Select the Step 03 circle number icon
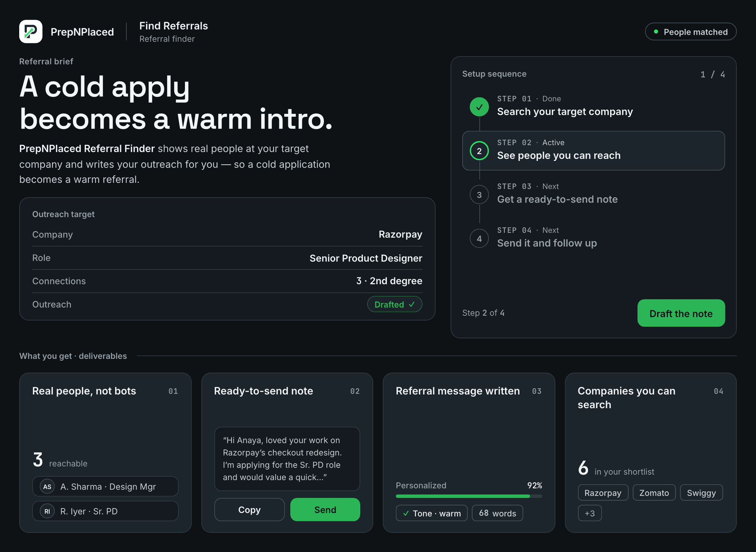The image size is (756, 552). (479, 195)
